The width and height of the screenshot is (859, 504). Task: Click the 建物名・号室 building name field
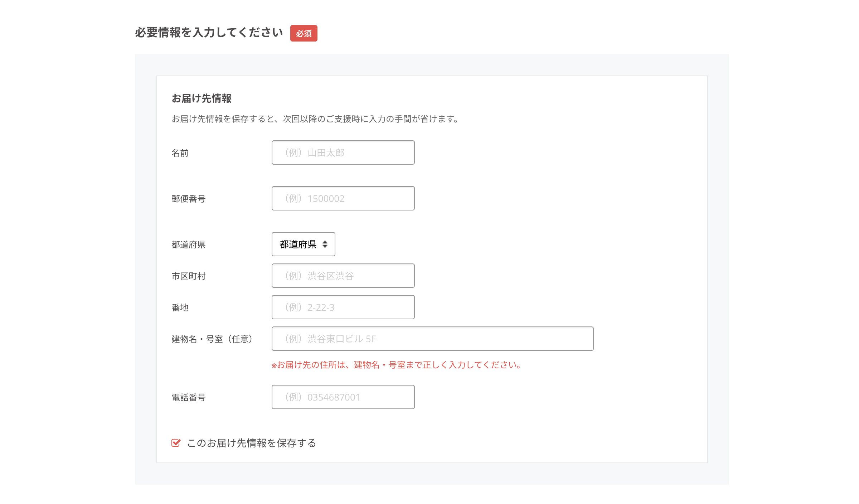pyautogui.click(x=432, y=339)
